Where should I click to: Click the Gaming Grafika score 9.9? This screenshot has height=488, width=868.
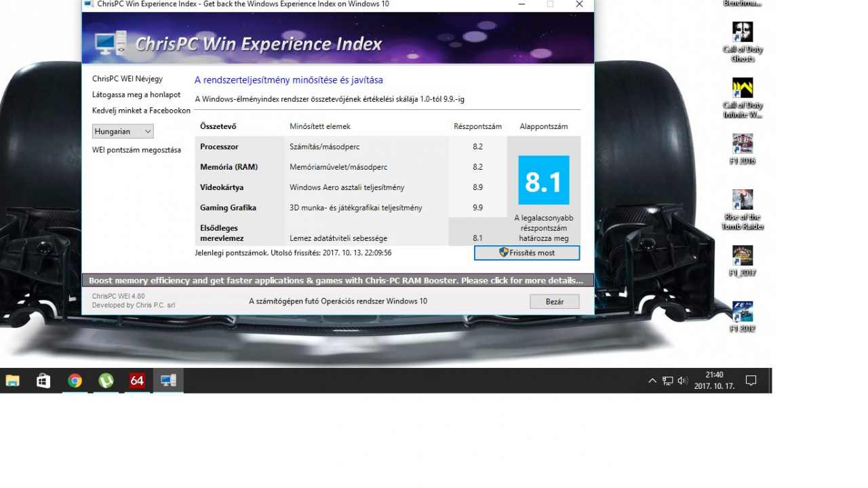[x=477, y=208]
